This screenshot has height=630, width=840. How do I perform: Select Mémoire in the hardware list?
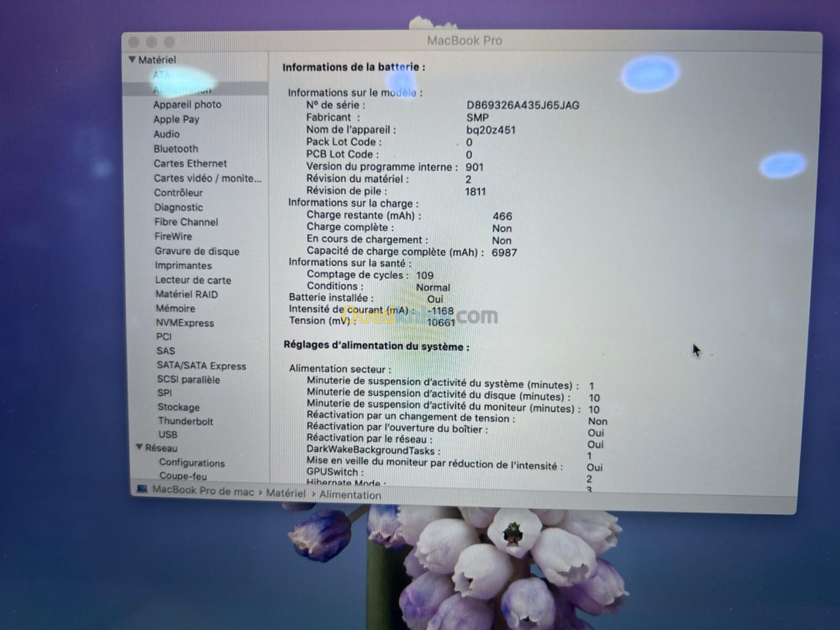175,308
